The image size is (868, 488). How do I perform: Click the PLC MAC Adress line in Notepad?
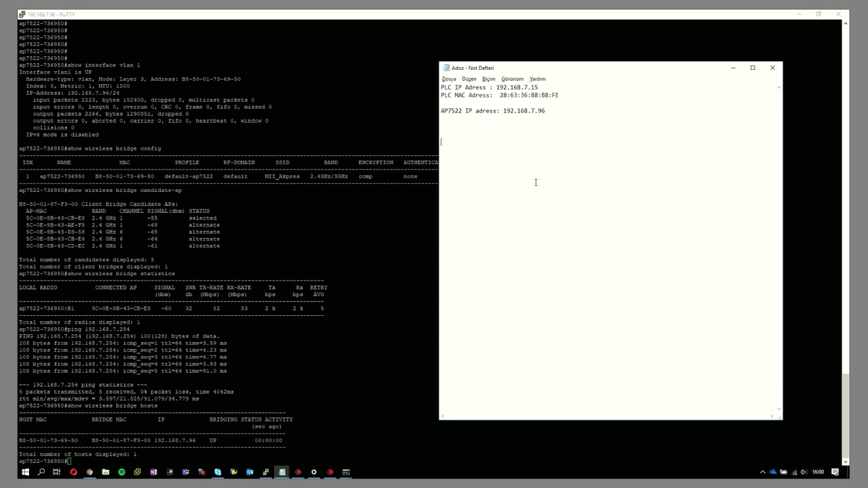click(x=500, y=96)
